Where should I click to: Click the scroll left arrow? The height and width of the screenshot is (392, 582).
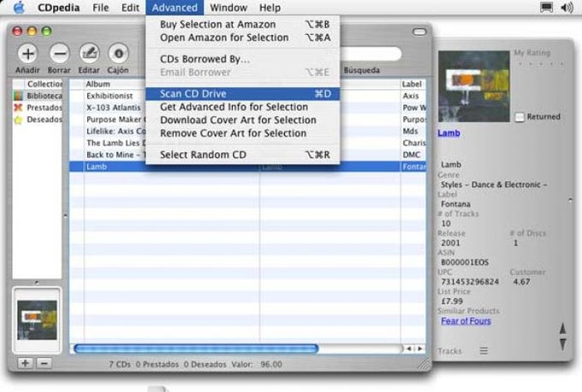click(x=409, y=348)
